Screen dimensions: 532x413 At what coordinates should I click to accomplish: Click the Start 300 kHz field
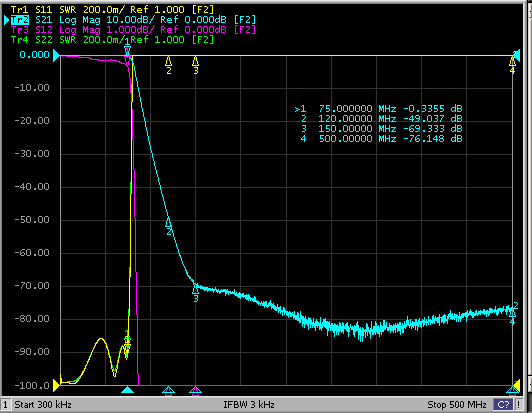coord(43,405)
